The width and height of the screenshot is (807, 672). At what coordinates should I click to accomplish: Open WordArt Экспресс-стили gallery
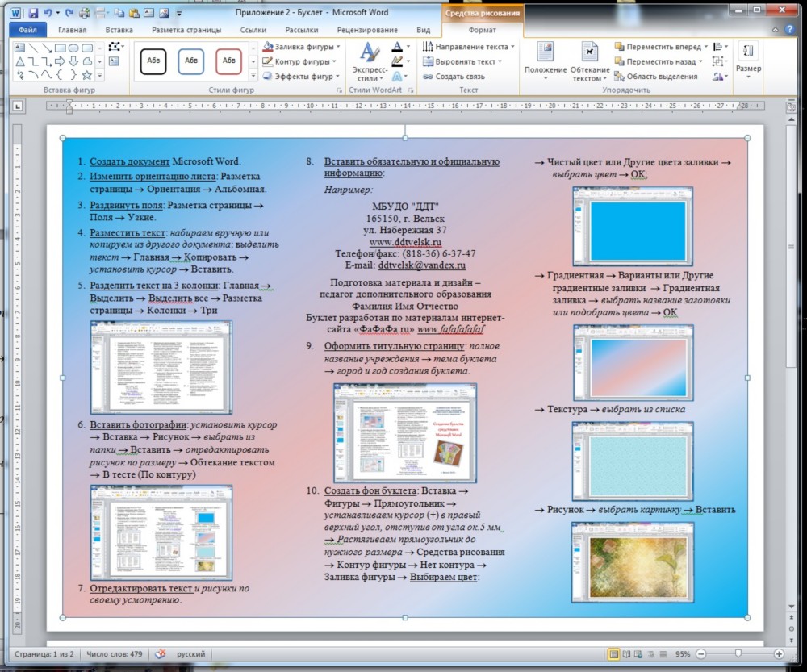[370, 62]
